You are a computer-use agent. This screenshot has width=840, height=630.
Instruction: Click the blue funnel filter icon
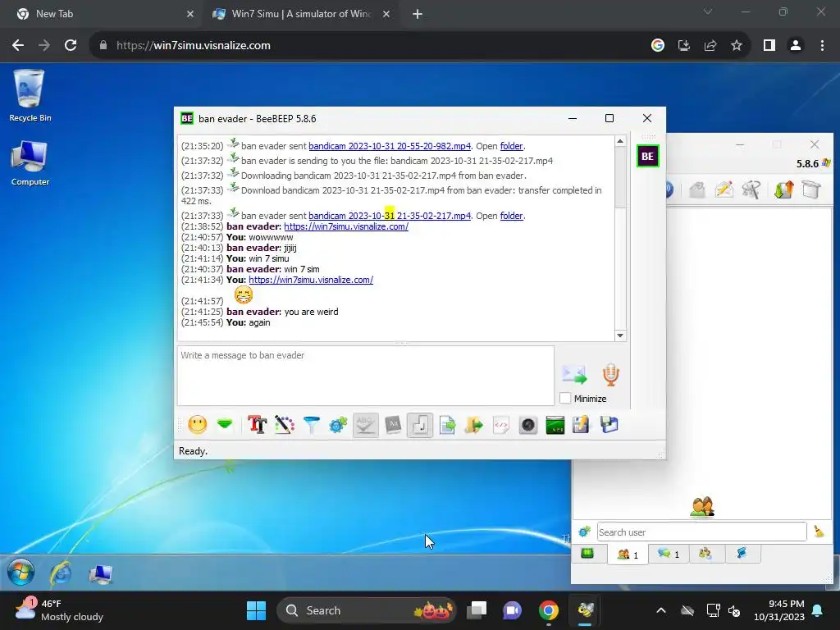pos(311,426)
